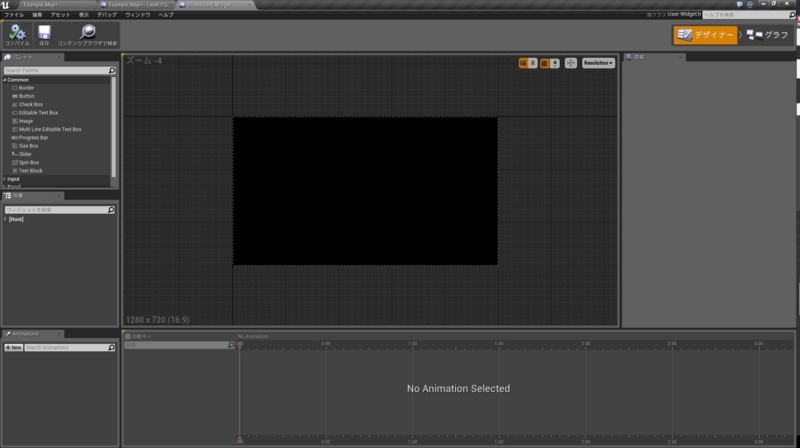The image size is (800, 448).
Task: Open the 編集 (Edit) menu
Action: pos(37,15)
